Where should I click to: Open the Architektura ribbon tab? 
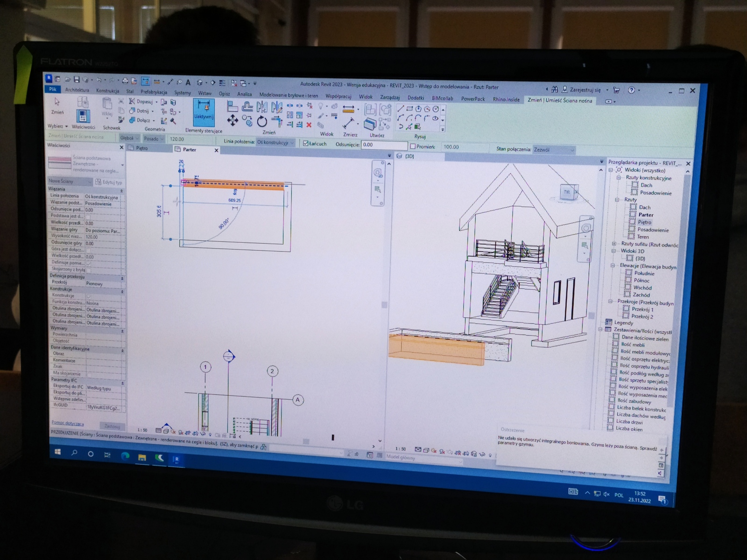click(77, 90)
